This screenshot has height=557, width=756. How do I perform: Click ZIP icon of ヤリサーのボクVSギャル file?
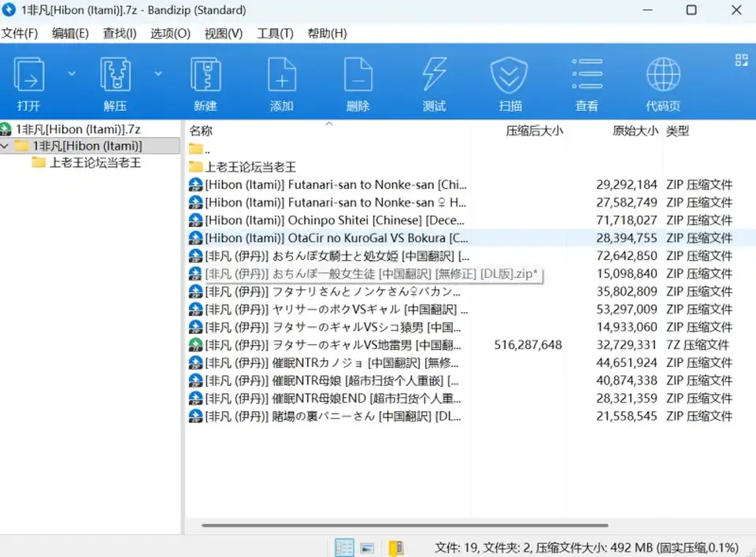[195, 309]
